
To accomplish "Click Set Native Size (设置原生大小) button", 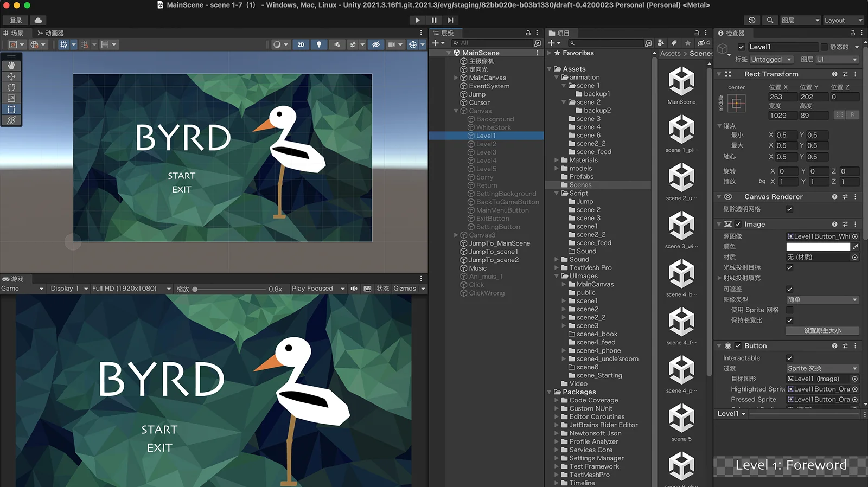I will (x=822, y=330).
